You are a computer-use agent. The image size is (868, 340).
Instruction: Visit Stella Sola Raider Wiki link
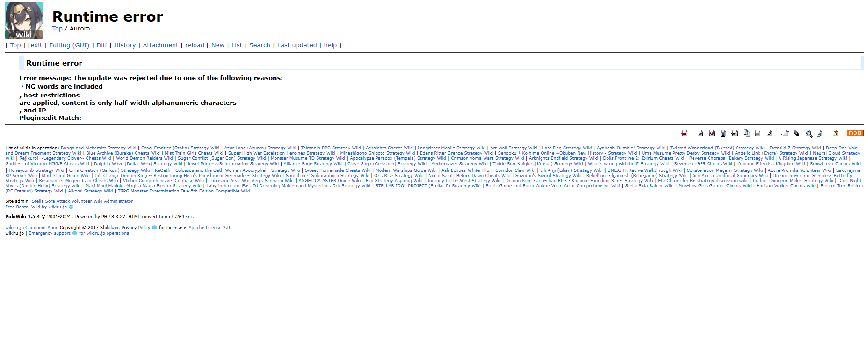(x=649, y=186)
